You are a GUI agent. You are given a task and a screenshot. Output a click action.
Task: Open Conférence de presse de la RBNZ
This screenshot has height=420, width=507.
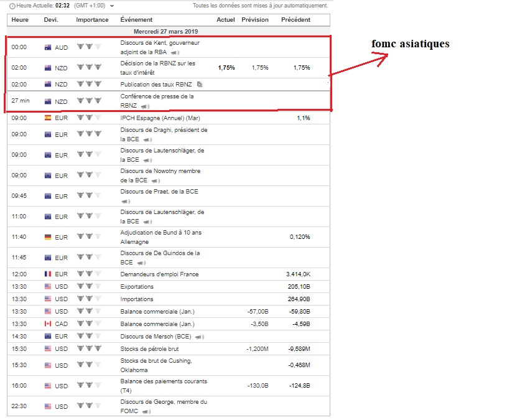click(157, 101)
